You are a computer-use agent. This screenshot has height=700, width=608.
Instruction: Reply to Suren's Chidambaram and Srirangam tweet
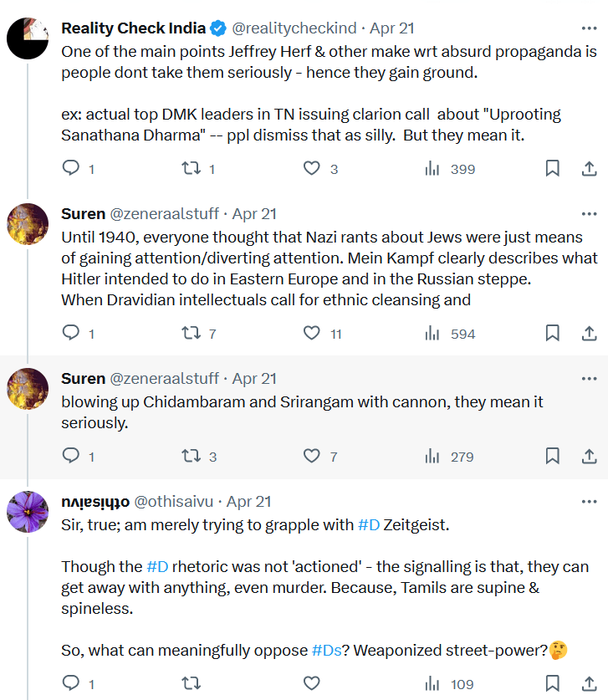[71, 456]
